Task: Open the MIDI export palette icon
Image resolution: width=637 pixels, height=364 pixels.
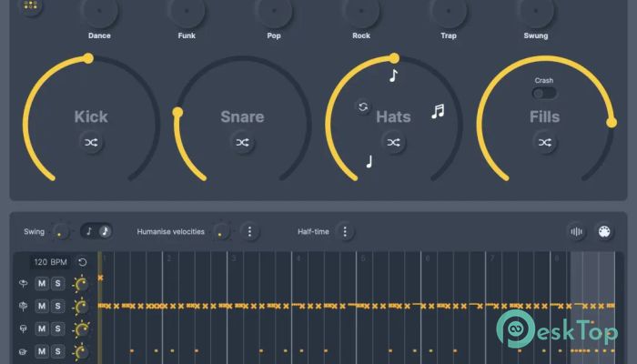Action: point(602,231)
